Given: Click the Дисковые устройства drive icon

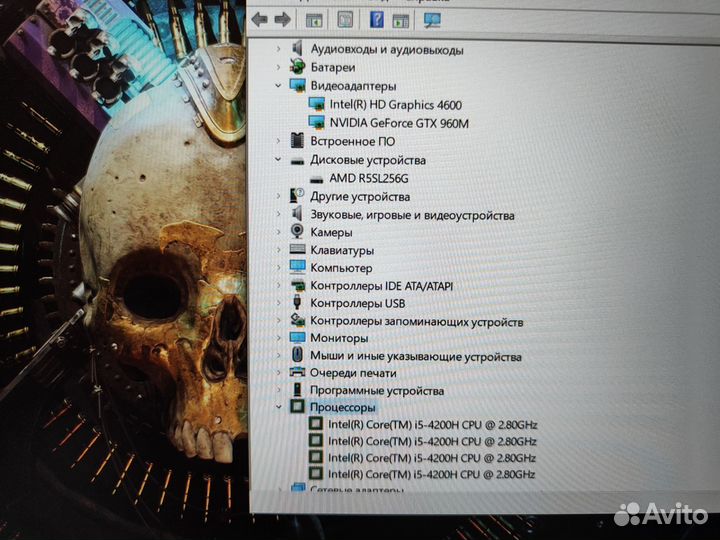Looking at the screenshot, I should (x=298, y=161).
